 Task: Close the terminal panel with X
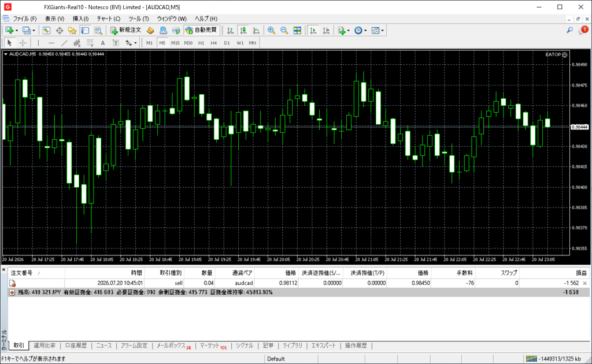3,270
